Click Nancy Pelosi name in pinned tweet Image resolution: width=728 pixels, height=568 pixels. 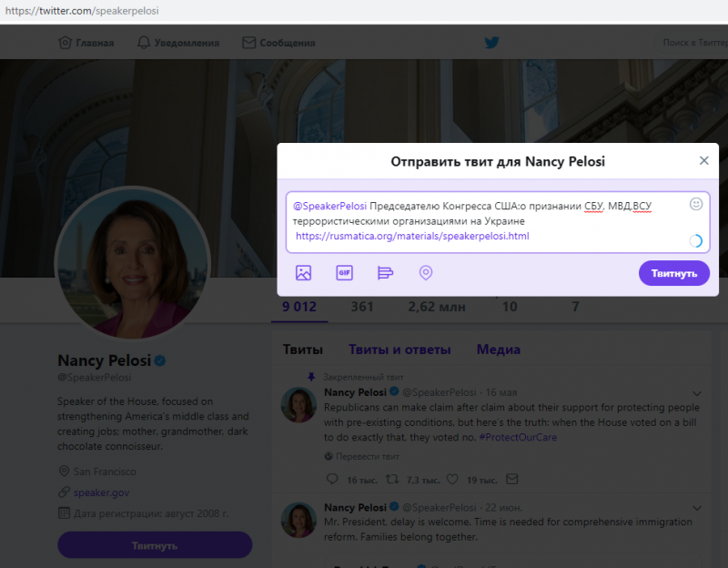[355, 392]
